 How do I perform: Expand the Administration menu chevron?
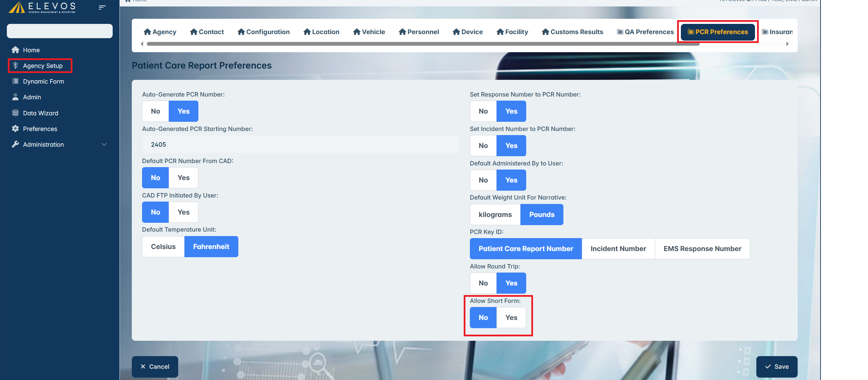[x=104, y=144]
